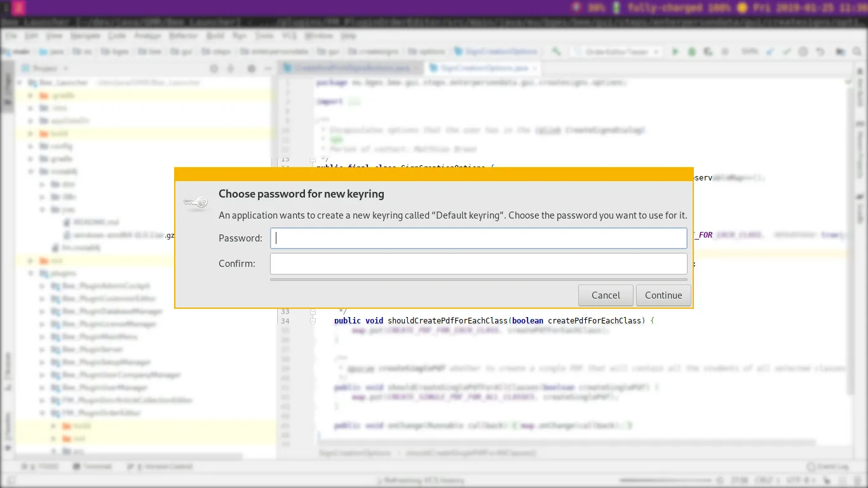Click the Project Structure icon in toolbar
Viewport: 868px width, 488px height.
coord(842,51)
